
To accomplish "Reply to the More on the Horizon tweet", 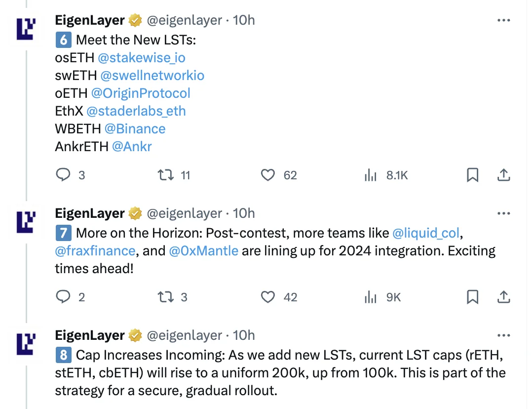I will [x=63, y=297].
